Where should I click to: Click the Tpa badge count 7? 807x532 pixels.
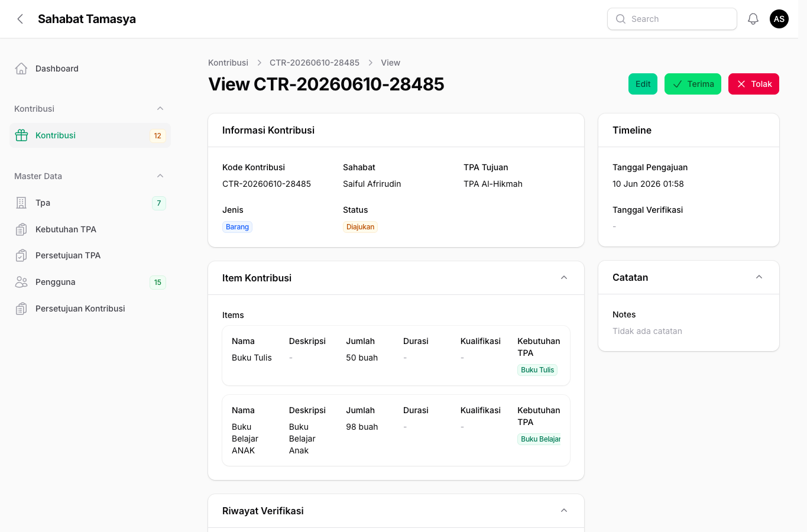(x=159, y=203)
